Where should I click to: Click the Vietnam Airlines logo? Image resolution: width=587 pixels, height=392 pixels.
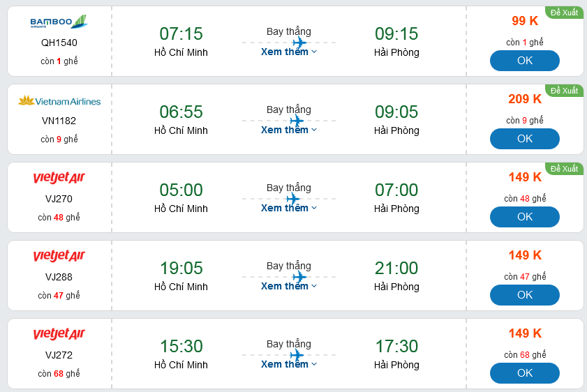click(x=59, y=101)
